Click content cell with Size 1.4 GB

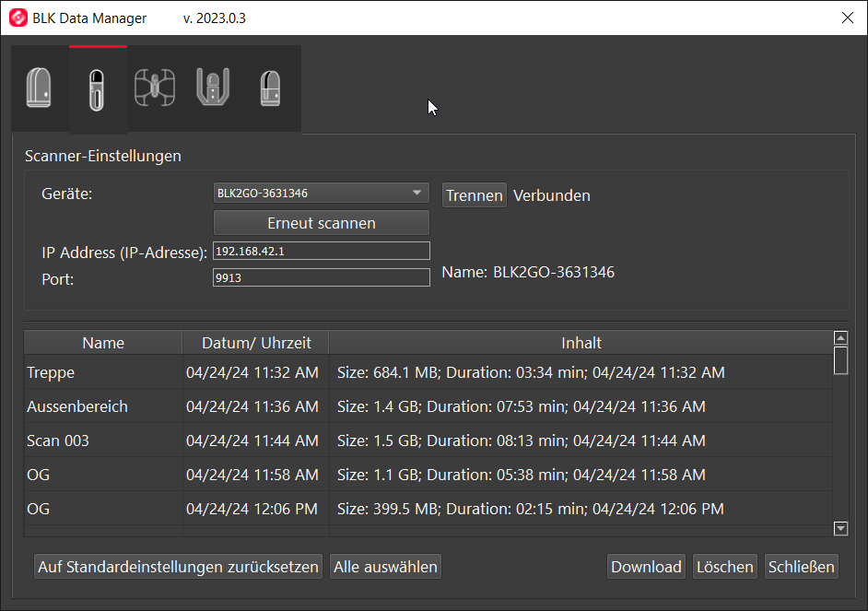(581, 406)
